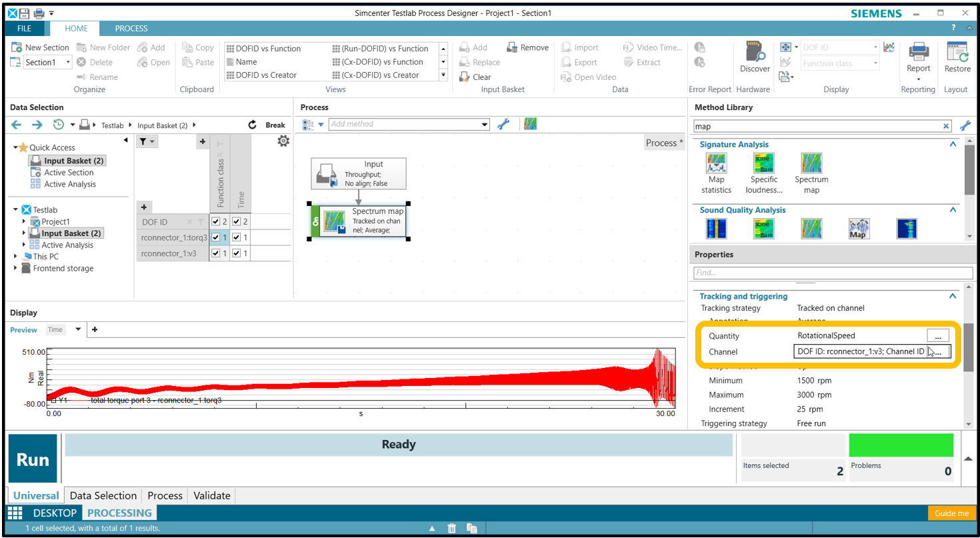
Task: Toggle DOF ID Function class checkbox
Action: click(215, 221)
